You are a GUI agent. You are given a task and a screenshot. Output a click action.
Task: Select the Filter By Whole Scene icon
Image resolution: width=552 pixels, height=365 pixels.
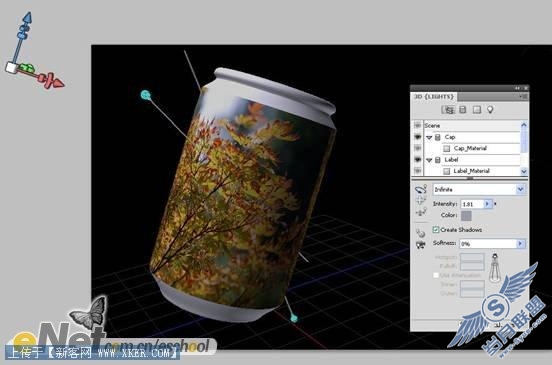point(448,110)
